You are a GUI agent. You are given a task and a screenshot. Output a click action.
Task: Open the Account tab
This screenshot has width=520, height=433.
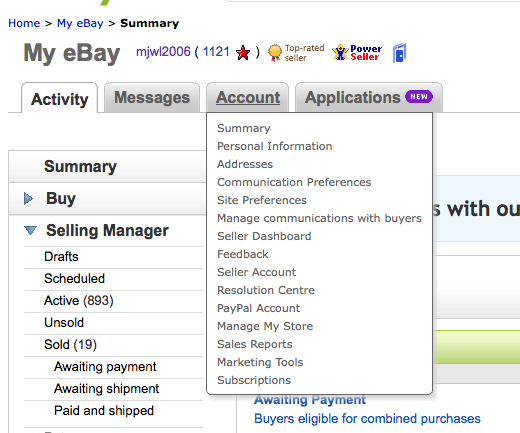[248, 98]
